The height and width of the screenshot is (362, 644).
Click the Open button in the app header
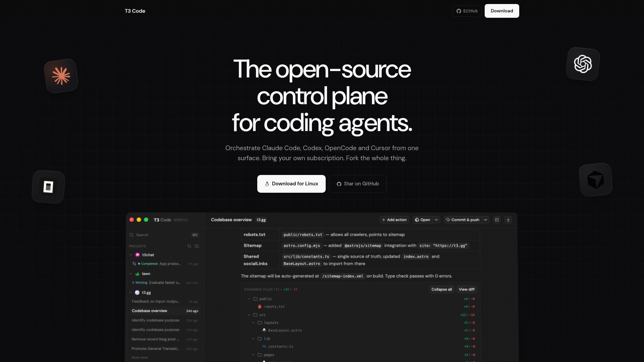(x=423, y=220)
